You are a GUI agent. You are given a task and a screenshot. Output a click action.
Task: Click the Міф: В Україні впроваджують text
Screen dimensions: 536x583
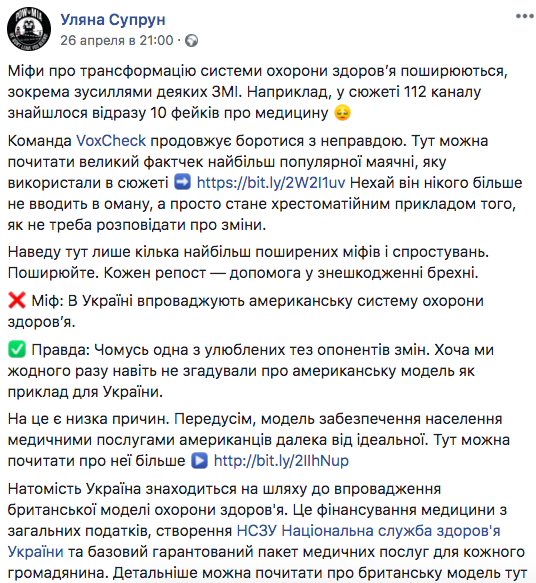246,311
